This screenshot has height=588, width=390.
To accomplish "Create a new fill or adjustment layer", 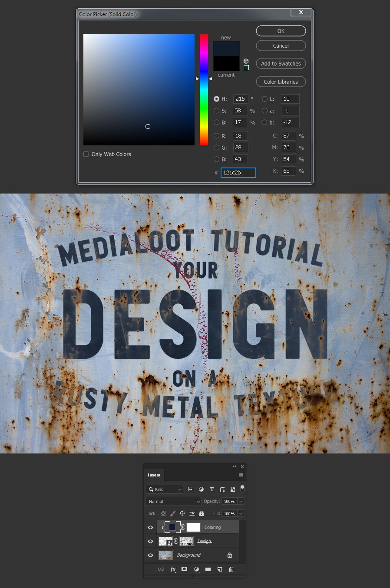I will [x=196, y=569].
